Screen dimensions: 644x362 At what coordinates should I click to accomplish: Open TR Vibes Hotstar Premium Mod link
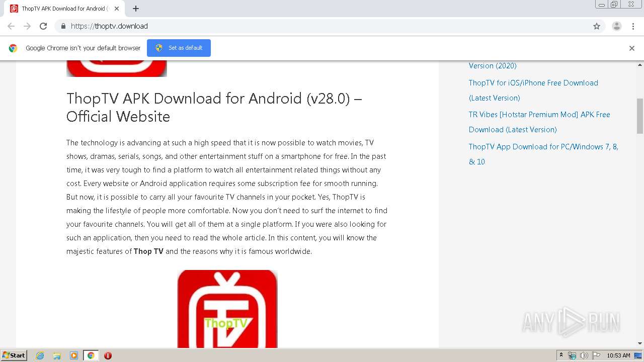[x=539, y=122]
